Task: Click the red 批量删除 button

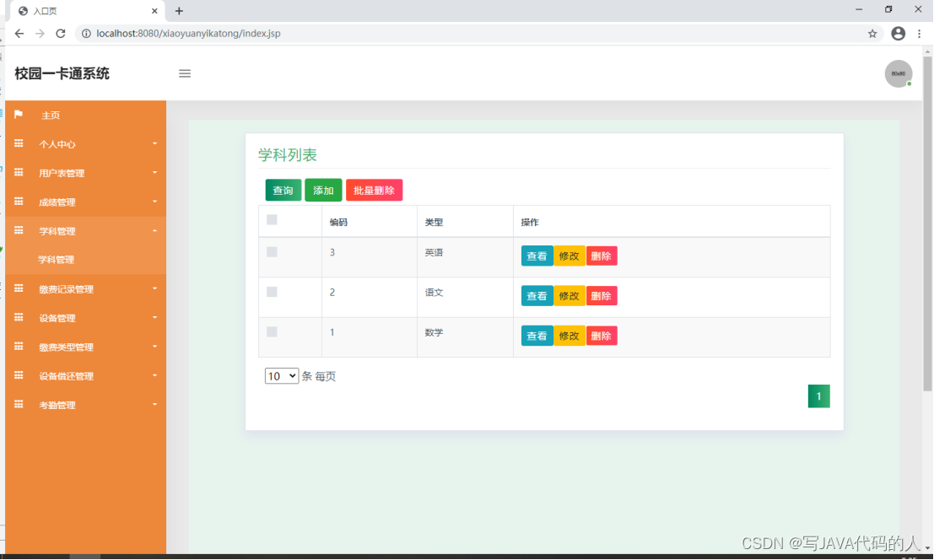Action: [374, 191]
